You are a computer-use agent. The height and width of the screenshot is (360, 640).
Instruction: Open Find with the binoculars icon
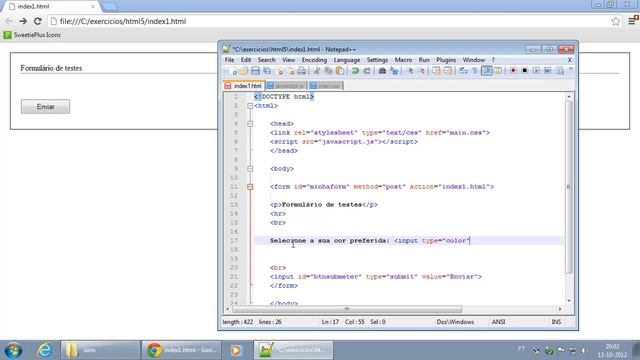[x=382, y=71]
